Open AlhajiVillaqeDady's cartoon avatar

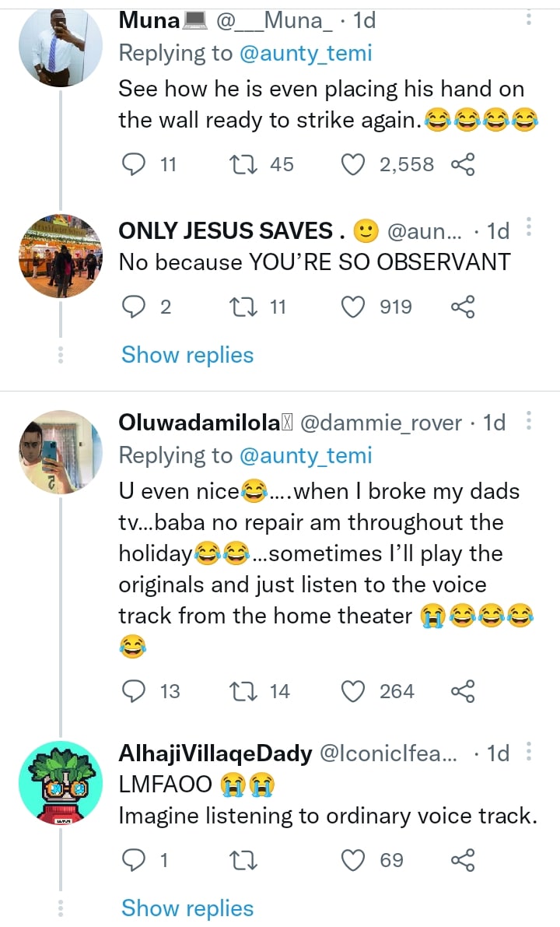point(60,781)
